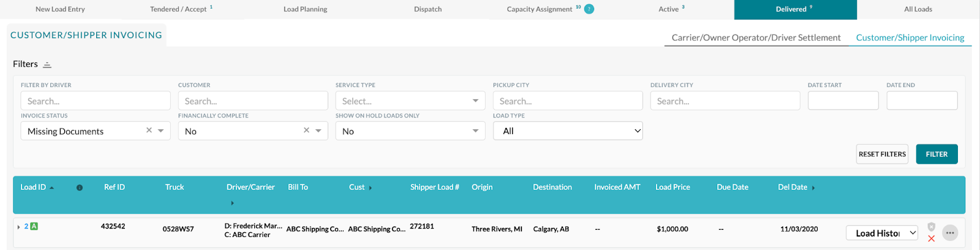Screen dimensions: 980x250
Task: Open the Service Type dropdown
Action: (410, 100)
